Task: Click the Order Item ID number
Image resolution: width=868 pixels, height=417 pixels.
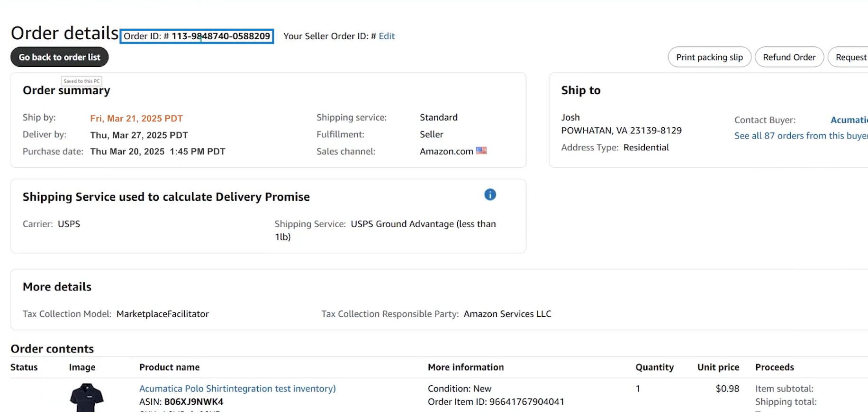Action: (x=527, y=402)
